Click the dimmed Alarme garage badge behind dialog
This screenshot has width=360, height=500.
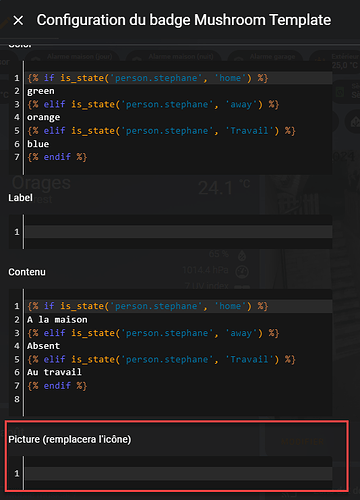(x=265, y=57)
